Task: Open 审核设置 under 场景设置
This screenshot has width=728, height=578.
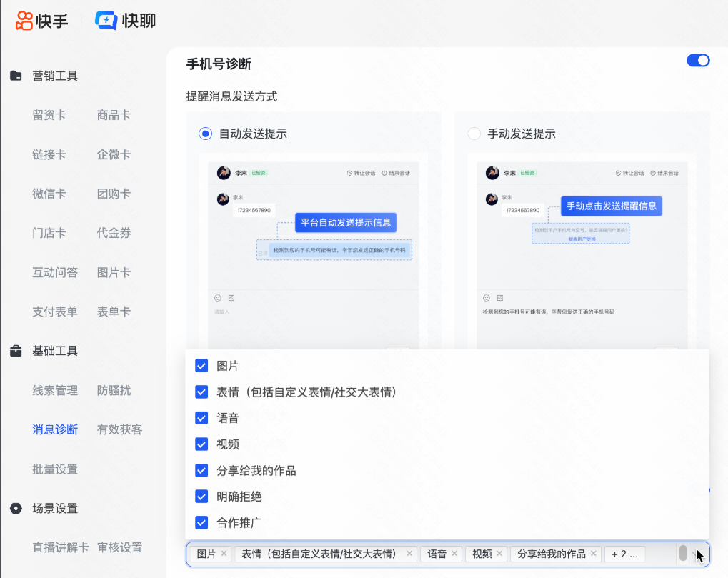Action: coord(119,548)
